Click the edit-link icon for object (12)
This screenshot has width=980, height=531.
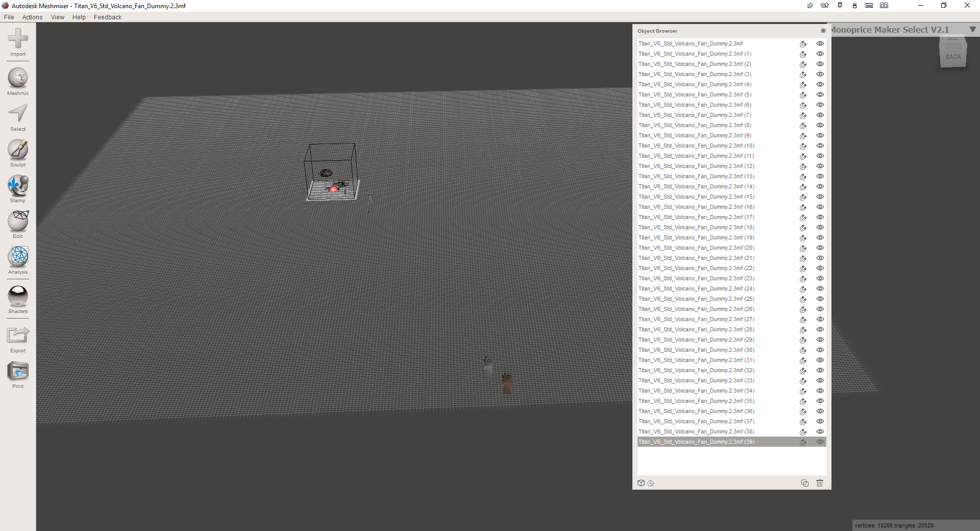[x=803, y=166]
